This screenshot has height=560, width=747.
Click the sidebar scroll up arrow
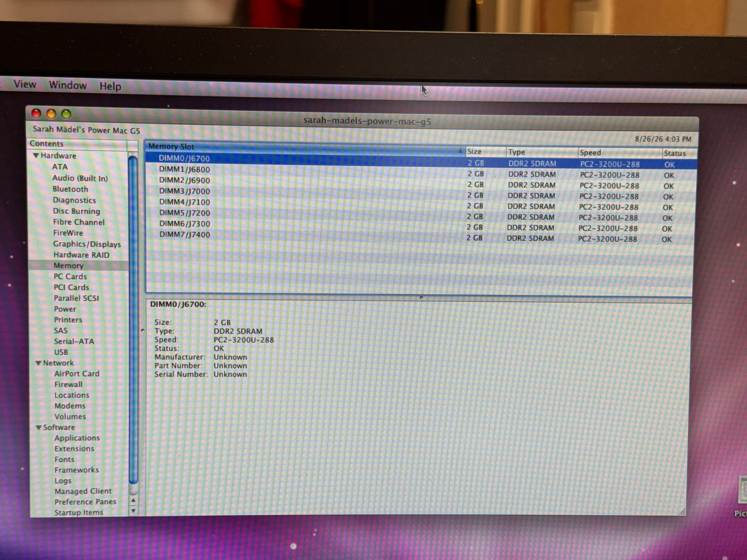point(133,501)
